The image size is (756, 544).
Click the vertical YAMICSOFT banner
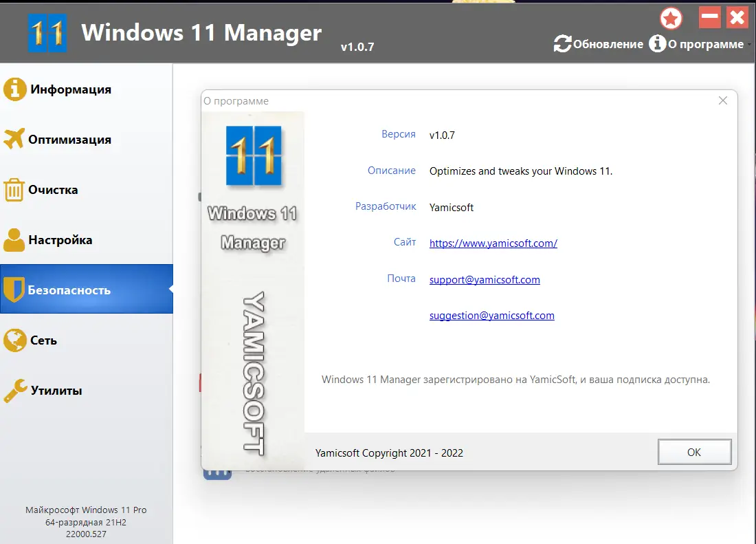pyautogui.click(x=254, y=373)
